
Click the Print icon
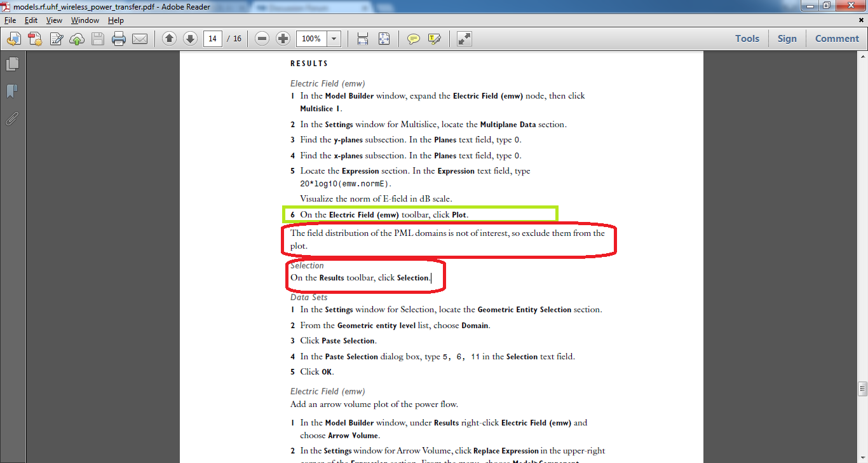point(119,39)
